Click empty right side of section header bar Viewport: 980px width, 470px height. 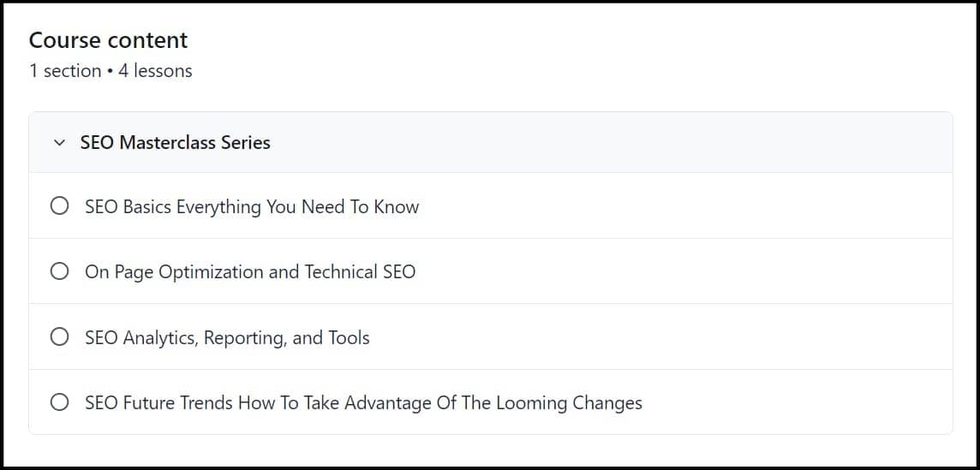[685, 143]
